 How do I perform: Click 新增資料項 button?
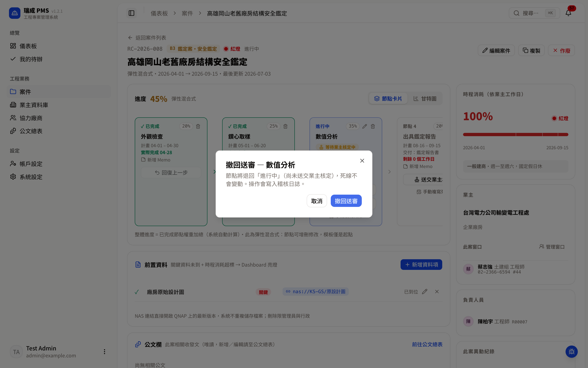(x=421, y=265)
